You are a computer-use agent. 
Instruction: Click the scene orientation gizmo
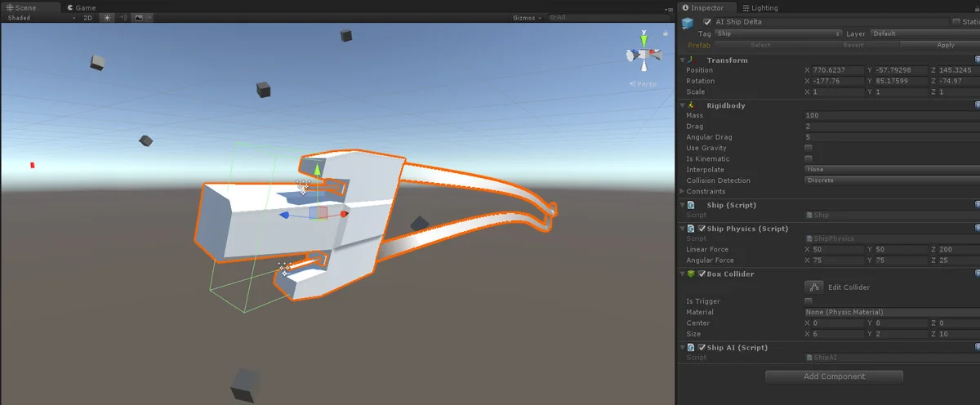644,55
